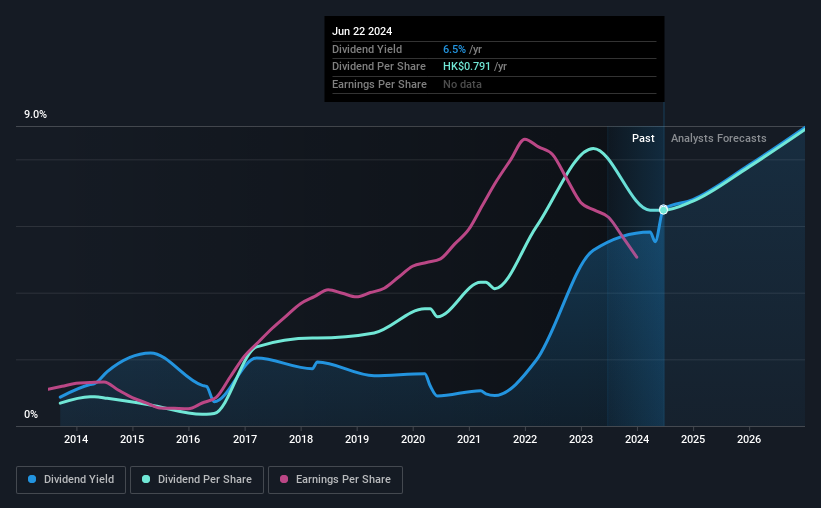Click the Dividend Yield row label in tooltip
Image resolution: width=821 pixels, height=508 pixels.
[x=367, y=49]
